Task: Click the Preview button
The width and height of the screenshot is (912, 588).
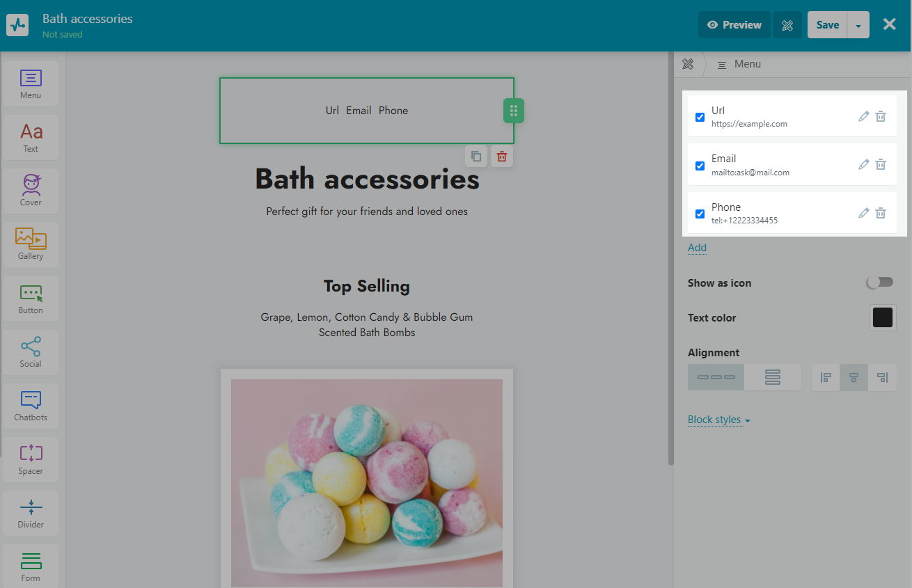Action: (x=734, y=25)
